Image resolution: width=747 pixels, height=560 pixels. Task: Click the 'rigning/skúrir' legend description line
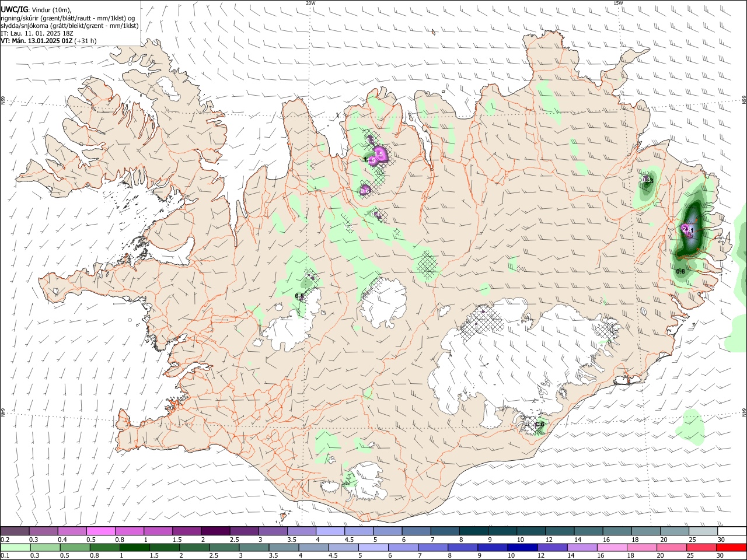[68, 18]
